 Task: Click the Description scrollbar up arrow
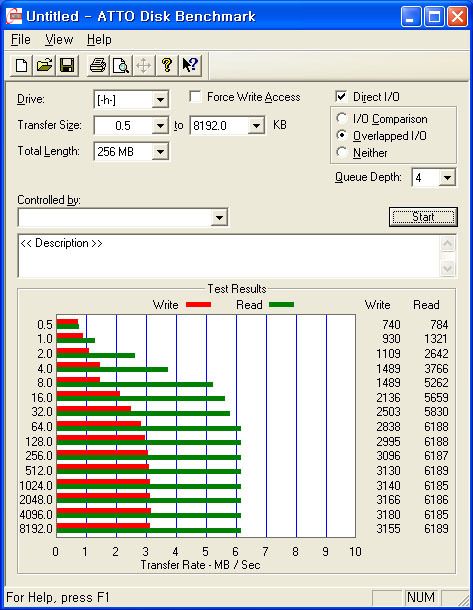click(448, 244)
